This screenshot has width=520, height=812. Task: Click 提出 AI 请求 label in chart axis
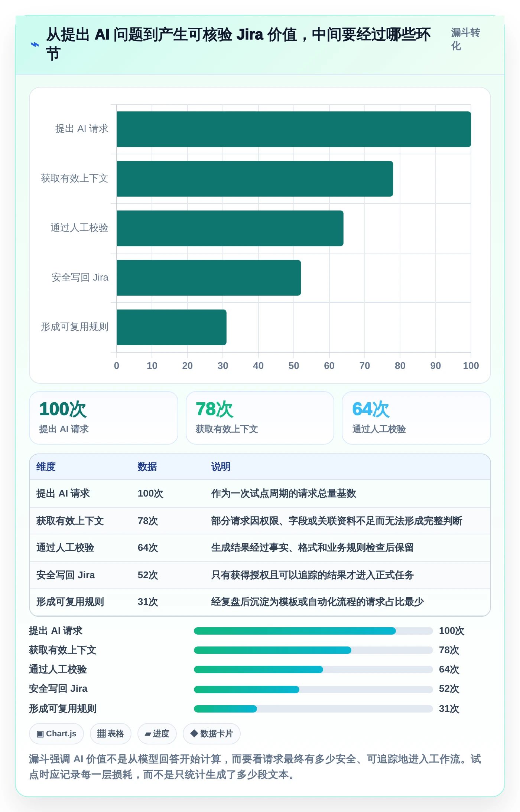click(x=82, y=129)
